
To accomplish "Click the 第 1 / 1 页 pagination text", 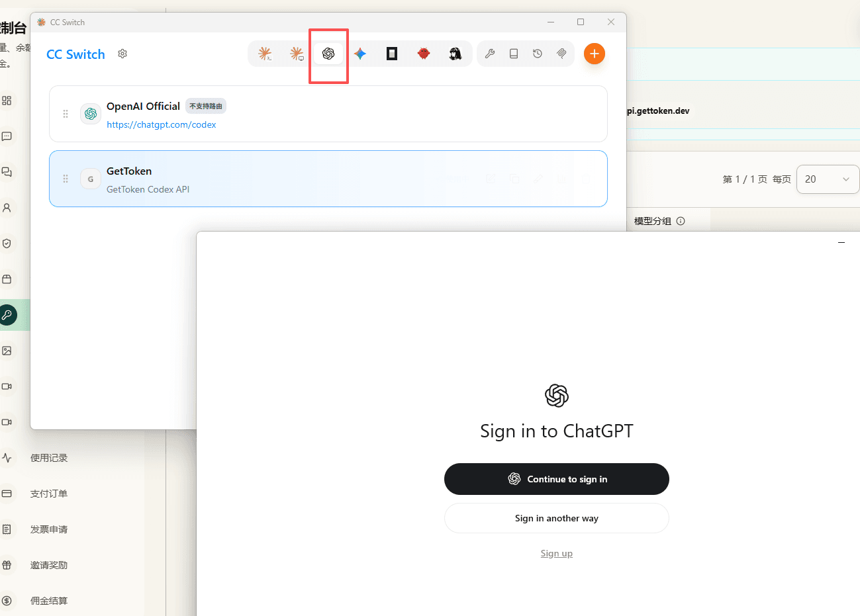I will coord(745,179).
